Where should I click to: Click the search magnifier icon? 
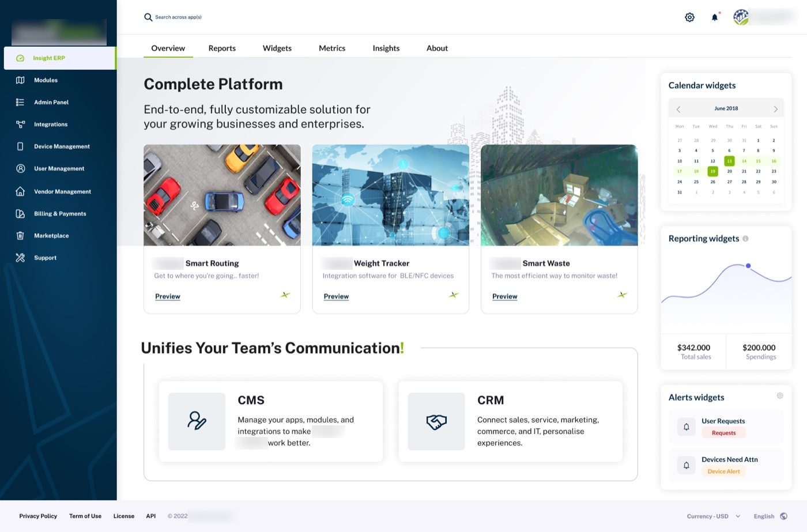coord(148,17)
